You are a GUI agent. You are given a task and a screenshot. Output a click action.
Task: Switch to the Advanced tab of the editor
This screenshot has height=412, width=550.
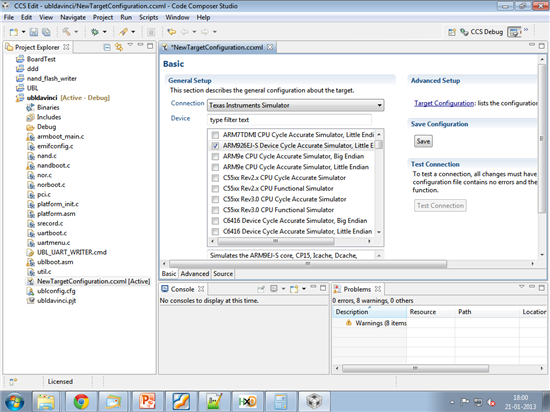[195, 274]
